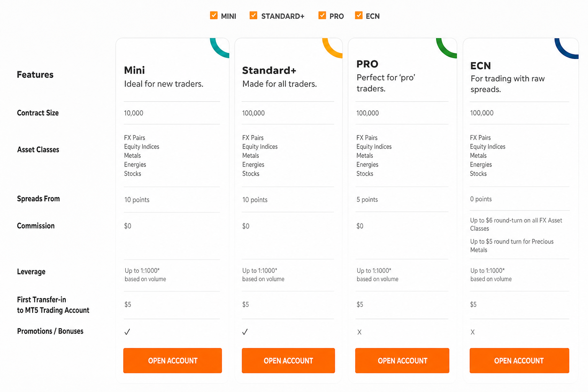Image resolution: width=588 pixels, height=392 pixels.
Task: Open account under the Standard+ plan
Action: (x=288, y=361)
